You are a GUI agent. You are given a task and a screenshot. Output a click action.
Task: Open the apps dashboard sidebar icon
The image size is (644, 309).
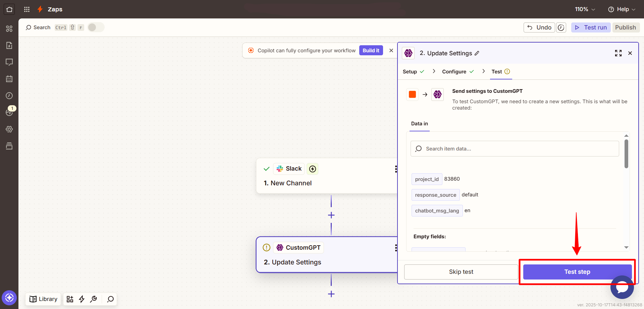[x=9, y=28]
